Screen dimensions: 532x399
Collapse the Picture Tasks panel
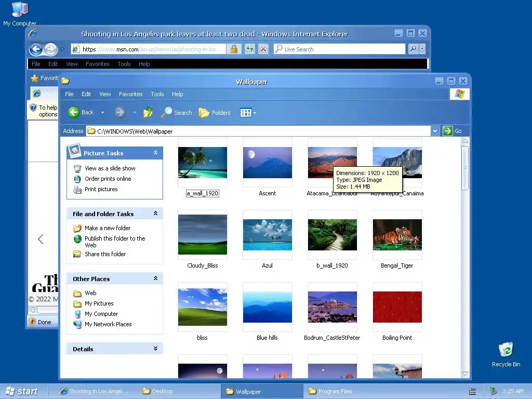(155, 153)
